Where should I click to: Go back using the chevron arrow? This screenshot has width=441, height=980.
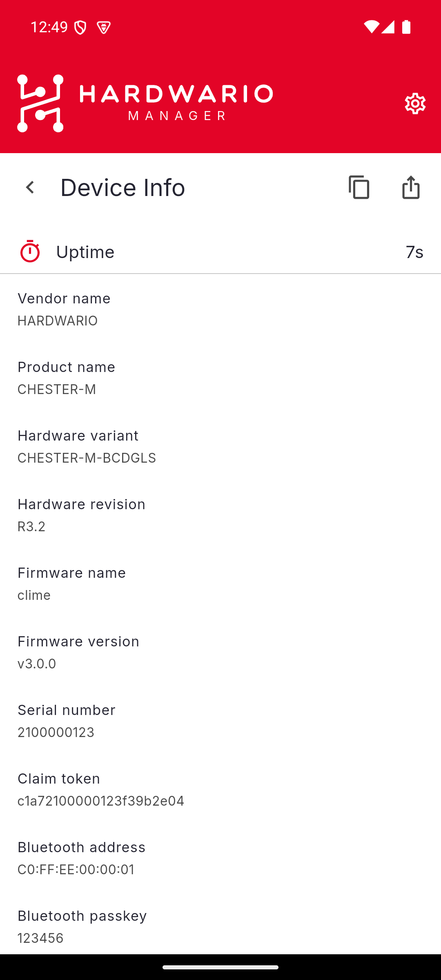pos(30,187)
